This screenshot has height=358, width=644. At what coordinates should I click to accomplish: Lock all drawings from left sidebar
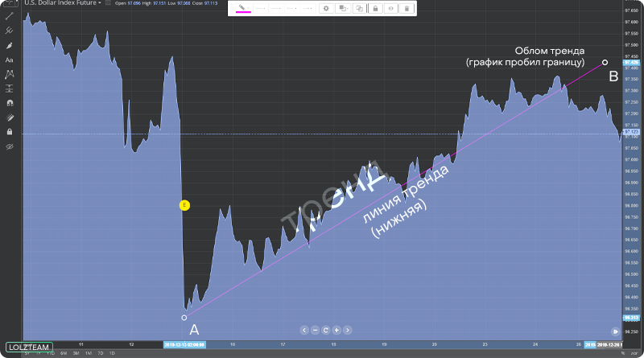9,132
